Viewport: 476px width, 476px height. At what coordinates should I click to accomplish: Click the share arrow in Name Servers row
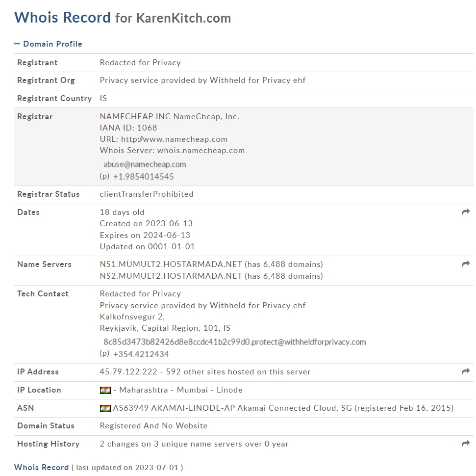466,264
